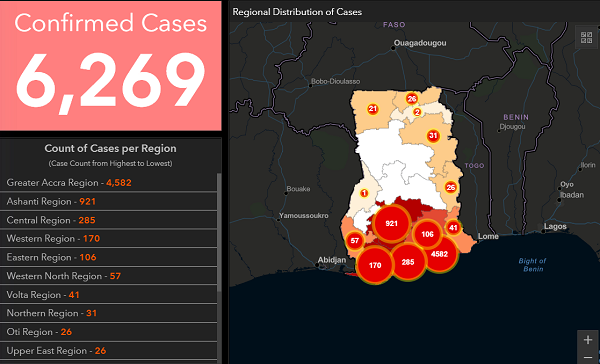Click the 106 cases cluster marker

[427, 234]
